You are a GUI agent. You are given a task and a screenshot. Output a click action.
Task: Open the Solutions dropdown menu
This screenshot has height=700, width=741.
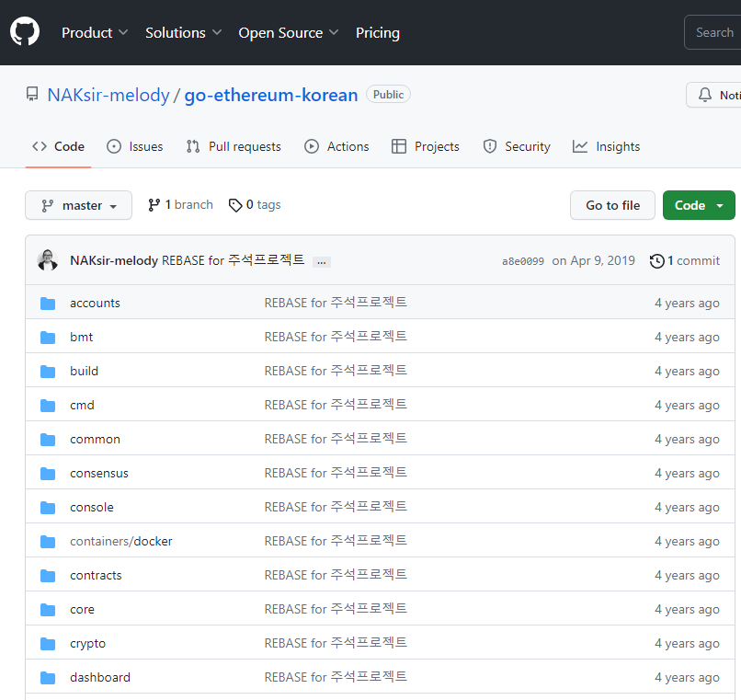[x=183, y=32]
